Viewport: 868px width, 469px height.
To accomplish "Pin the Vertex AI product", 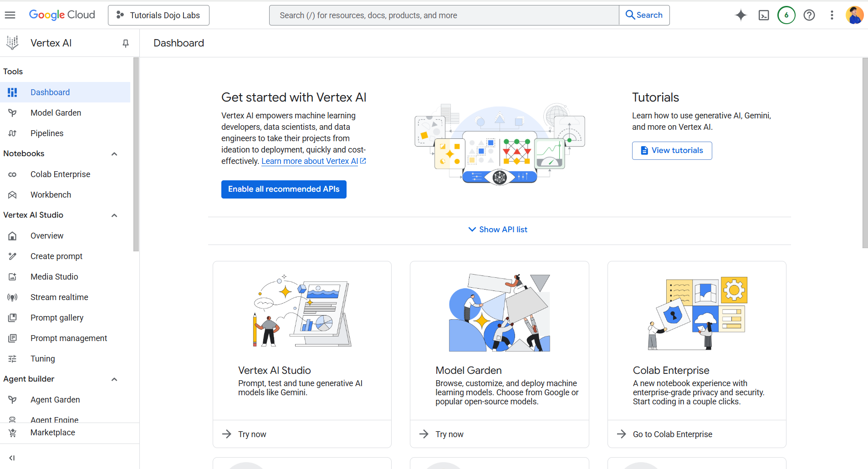I will 126,43.
